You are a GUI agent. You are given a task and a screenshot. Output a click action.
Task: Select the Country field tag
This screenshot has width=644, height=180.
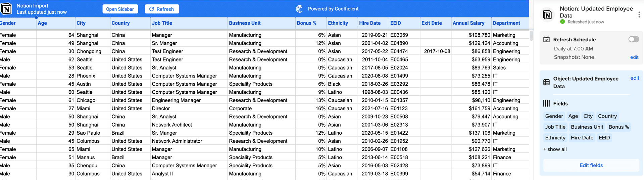click(607, 116)
